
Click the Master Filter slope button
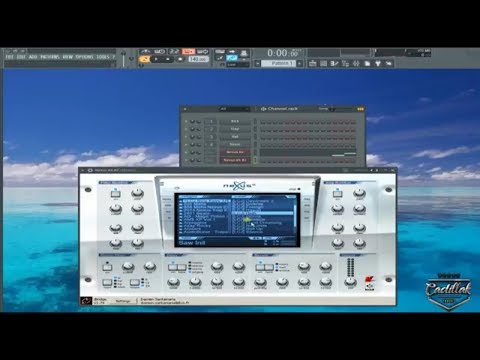(135, 283)
